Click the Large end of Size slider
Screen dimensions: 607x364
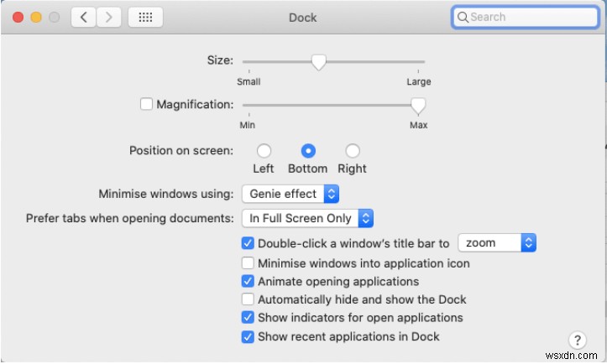pos(418,81)
